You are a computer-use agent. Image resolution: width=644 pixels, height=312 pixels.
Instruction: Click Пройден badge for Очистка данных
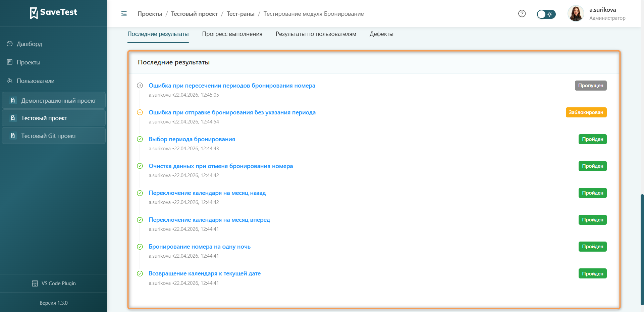coord(593,166)
